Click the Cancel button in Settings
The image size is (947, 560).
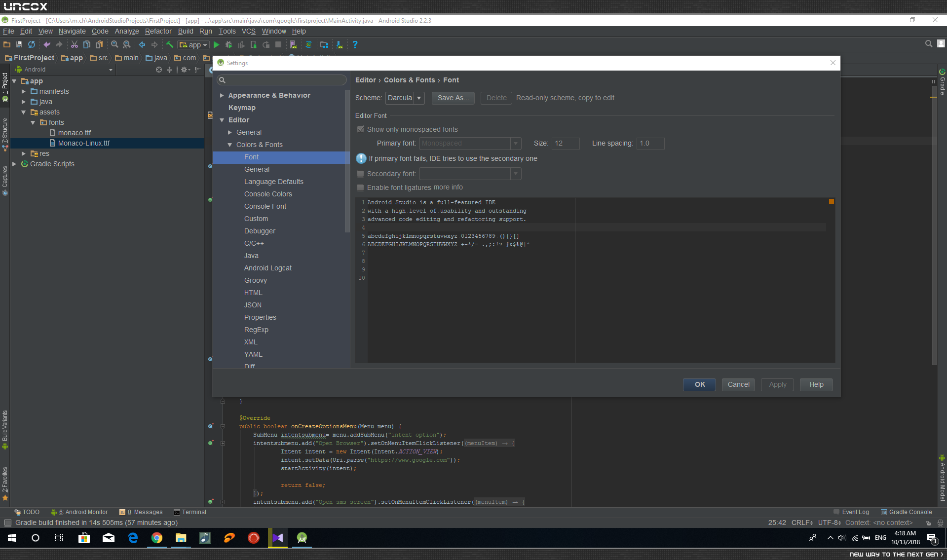(738, 384)
